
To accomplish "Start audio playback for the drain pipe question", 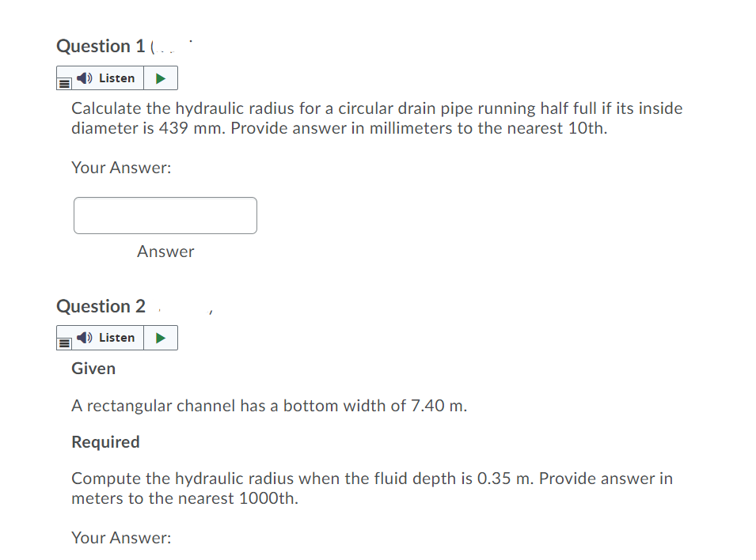I will (x=161, y=78).
